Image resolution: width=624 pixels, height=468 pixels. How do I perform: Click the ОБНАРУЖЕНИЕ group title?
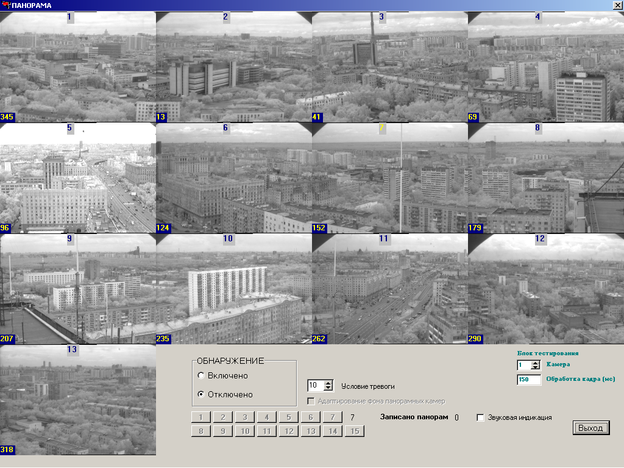click(230, 361)
